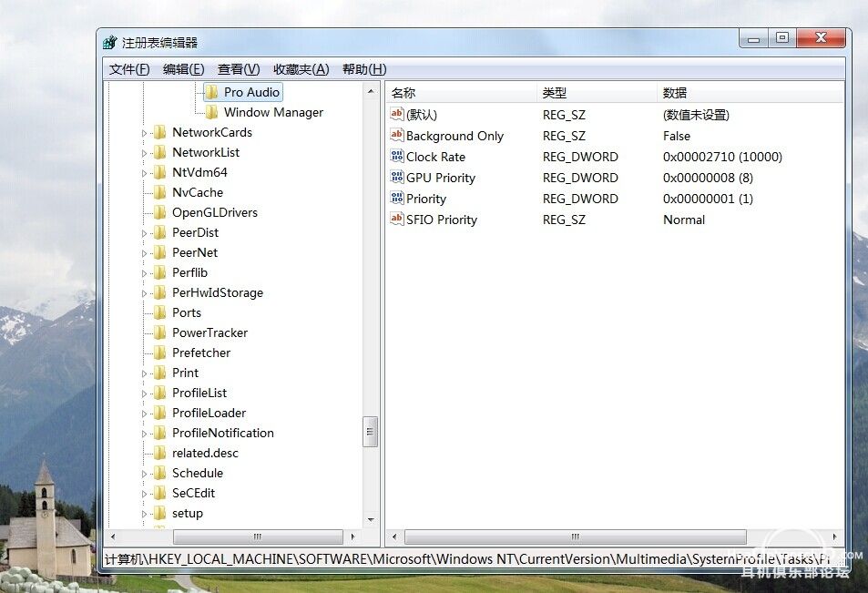Select the GPU Priority value name
The image size is (868, 593).
point(441,178)
